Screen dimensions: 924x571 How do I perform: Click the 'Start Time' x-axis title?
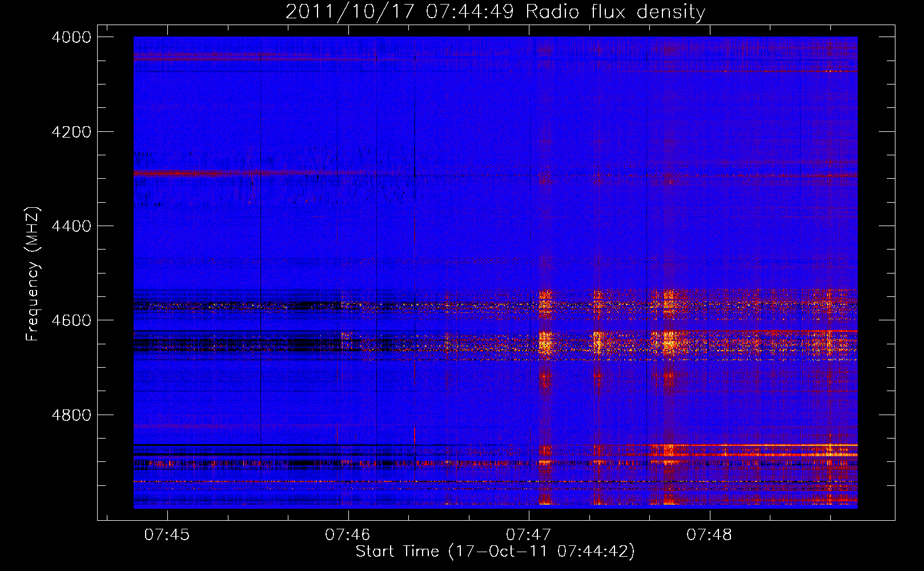[x=495, y=552]
